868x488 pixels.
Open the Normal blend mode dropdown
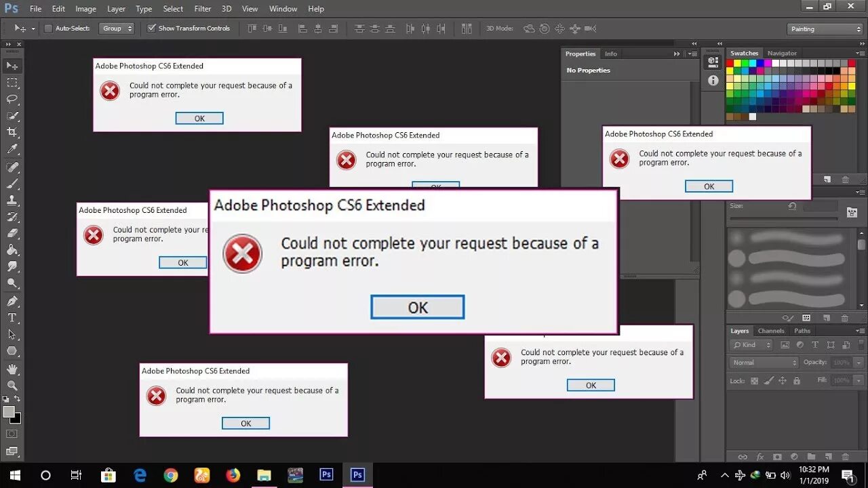764,363
